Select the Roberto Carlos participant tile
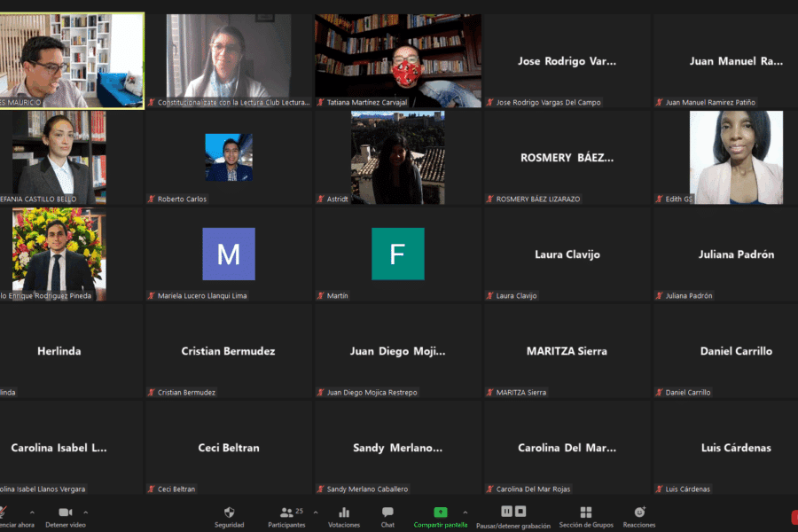 coord(229,157)
